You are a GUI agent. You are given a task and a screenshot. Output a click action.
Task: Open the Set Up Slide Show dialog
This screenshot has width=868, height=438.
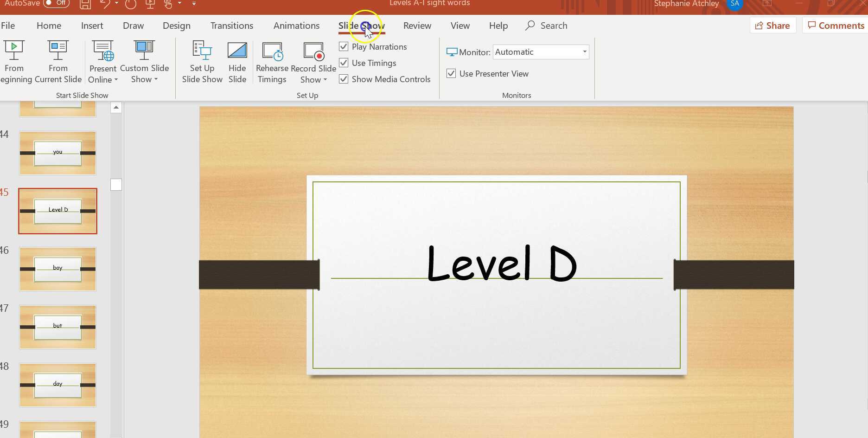click(x=202, y=60)
